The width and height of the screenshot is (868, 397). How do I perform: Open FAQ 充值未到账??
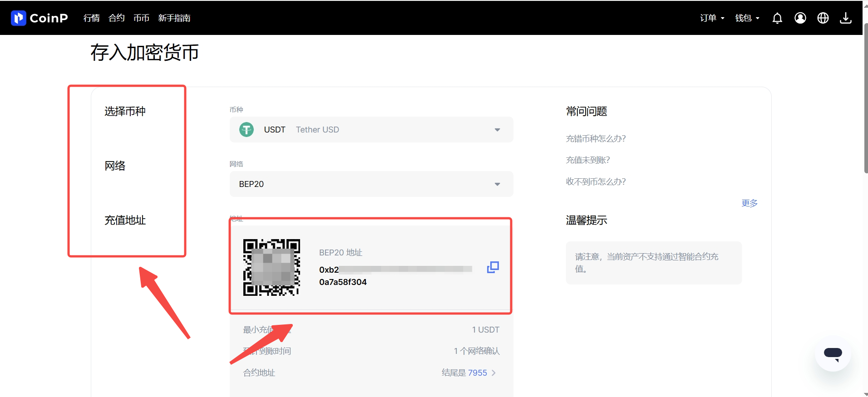tap(588, 160)
